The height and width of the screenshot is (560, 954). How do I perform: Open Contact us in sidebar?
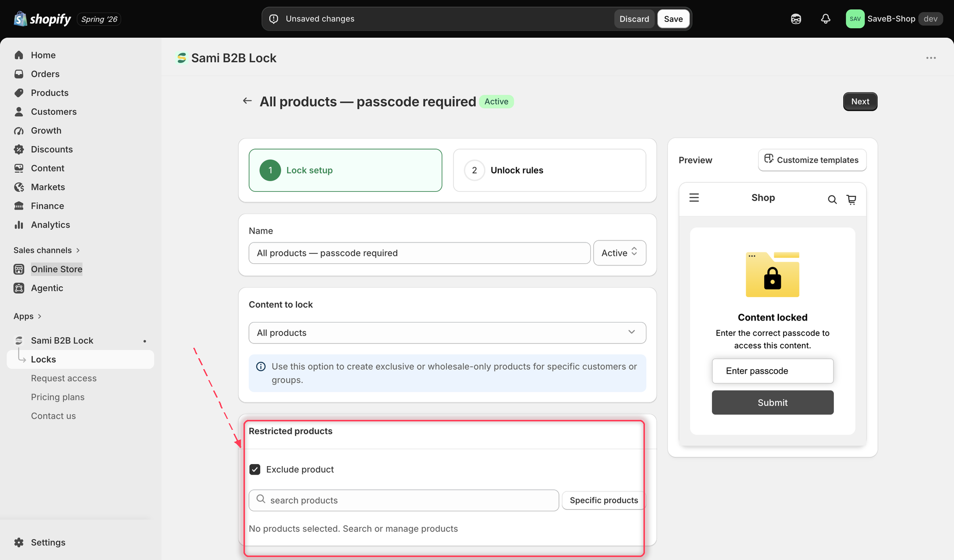click(53, 416)
